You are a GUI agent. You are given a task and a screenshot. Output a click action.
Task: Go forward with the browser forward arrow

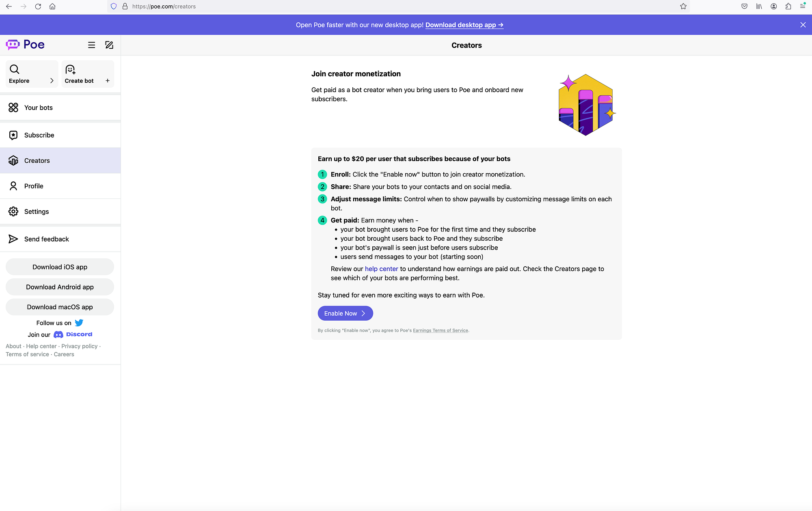(x=24, y=6)
